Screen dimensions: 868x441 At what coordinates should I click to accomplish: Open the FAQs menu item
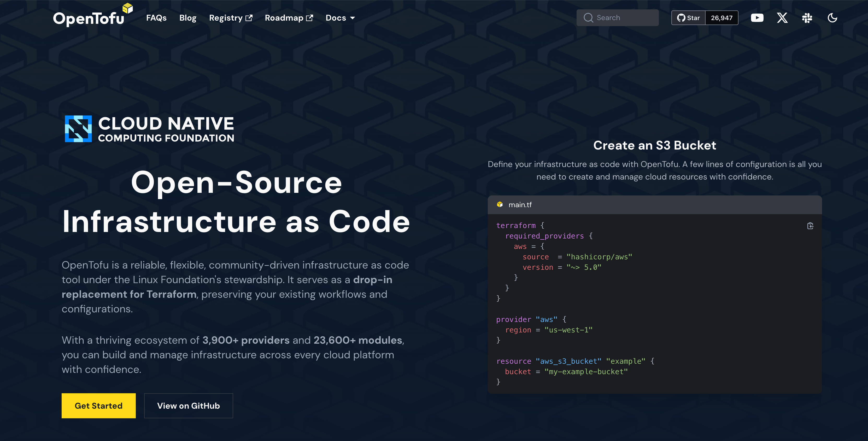(x=156, y=18)
